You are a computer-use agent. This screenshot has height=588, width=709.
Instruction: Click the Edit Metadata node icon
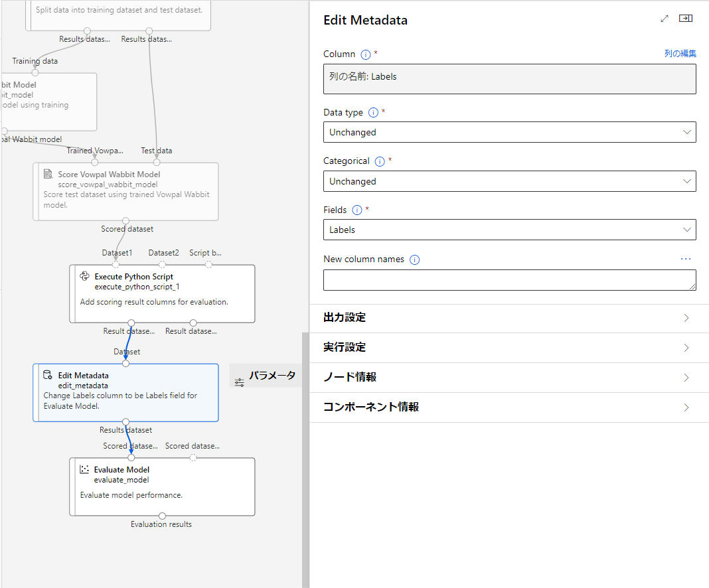pyautogui.click(x=48, y=375)
